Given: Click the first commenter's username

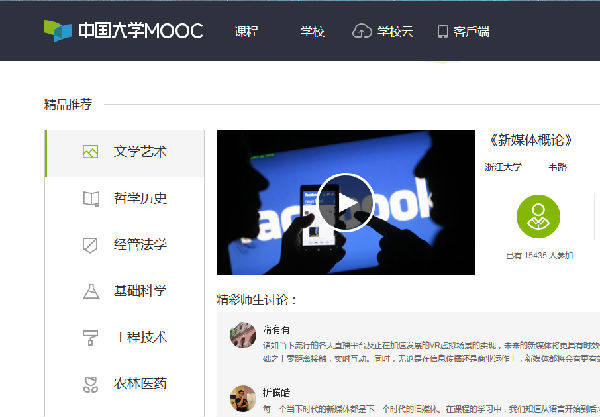Looking at the screenshot, I should 276,329.
